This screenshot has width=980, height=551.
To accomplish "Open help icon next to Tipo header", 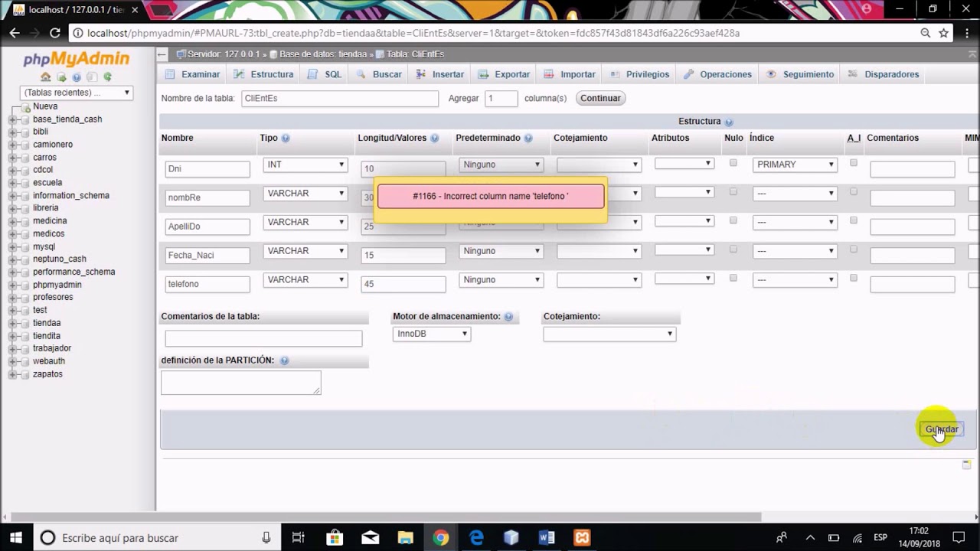I will 286,139.
